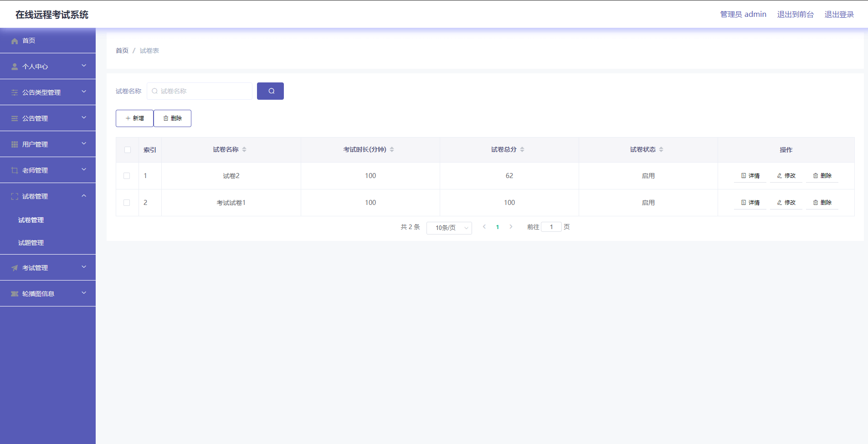Image resolution: width=868 pixels, height=444 pixels.
Task: Click the magnifier search icon button
Action: pyautogui.click(x=270, y=91)
